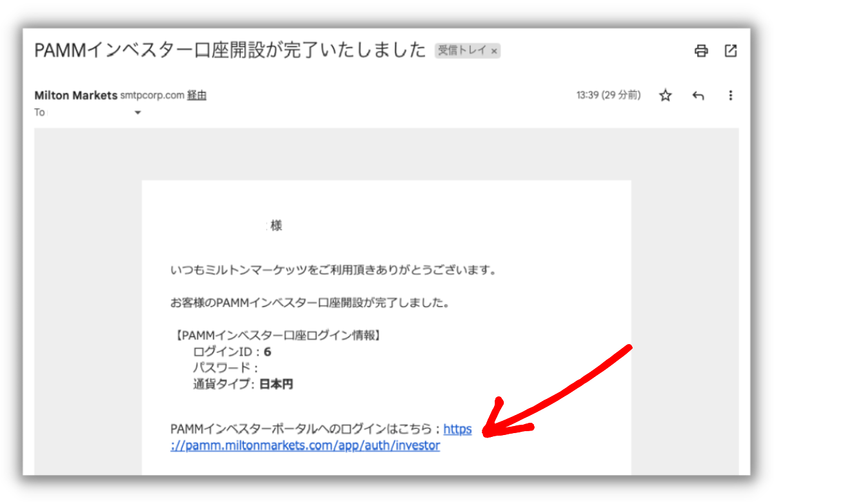Click the sentence お客様のPAMMインベスター口座開設が完了しました。
The width and height of the screenshot is (863, 504).
[310, 302]
